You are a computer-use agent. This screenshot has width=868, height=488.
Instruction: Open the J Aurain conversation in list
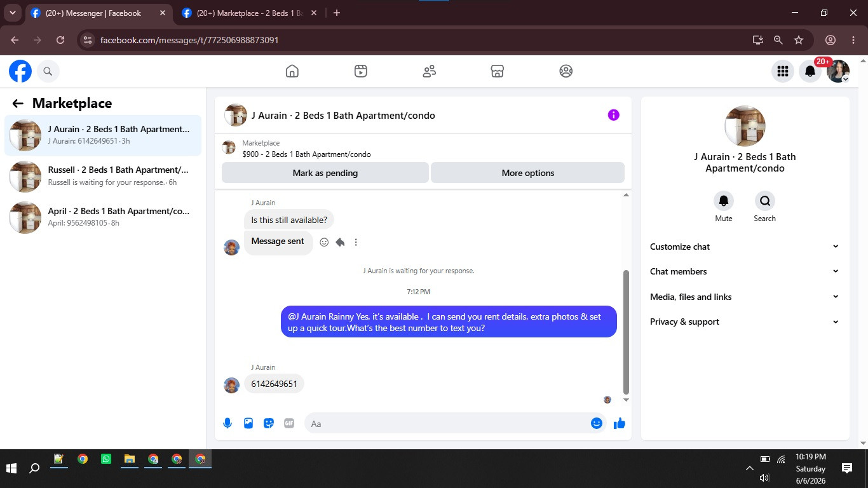[103, 135]
